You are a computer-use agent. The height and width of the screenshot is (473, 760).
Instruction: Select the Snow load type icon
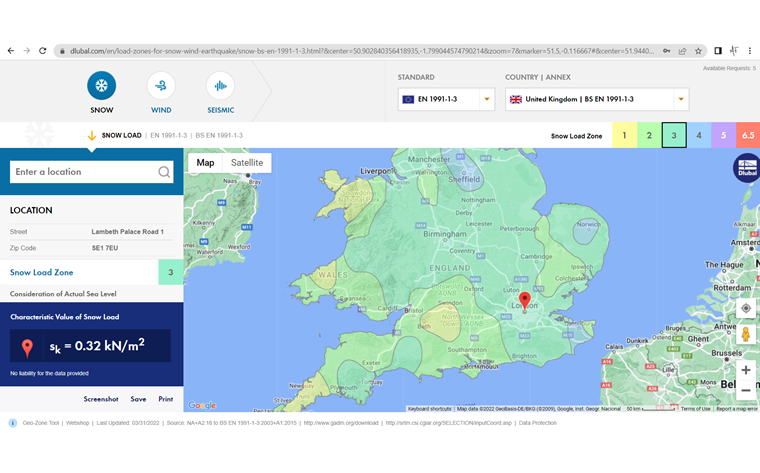pos(101,86)
